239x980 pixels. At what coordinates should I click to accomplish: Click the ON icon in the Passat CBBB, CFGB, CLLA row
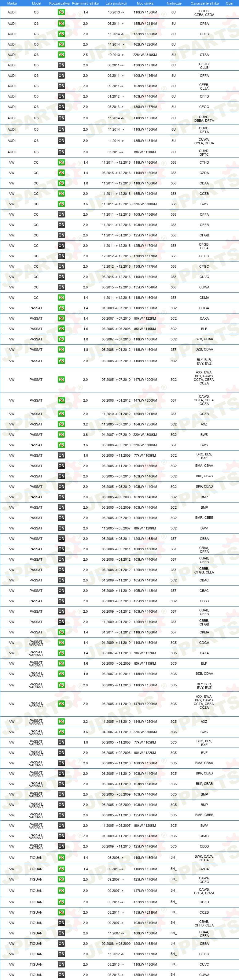[x=61, y=570]
